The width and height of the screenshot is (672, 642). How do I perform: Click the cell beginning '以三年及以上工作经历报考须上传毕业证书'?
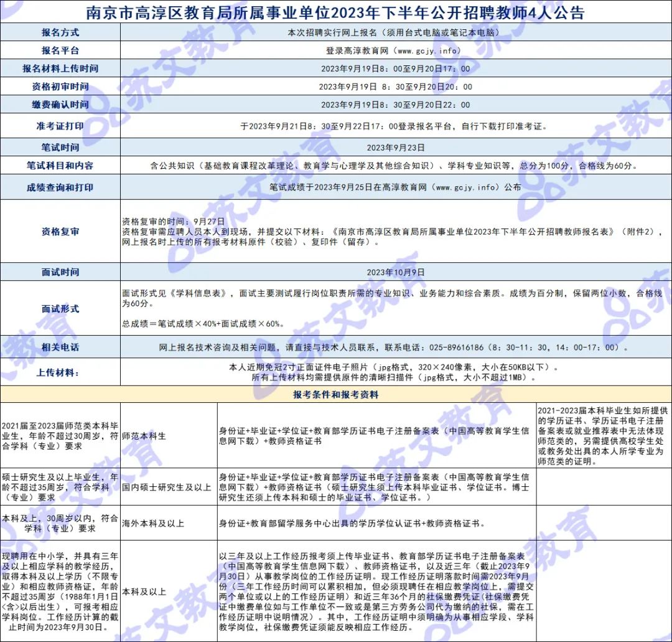point(376,592)
